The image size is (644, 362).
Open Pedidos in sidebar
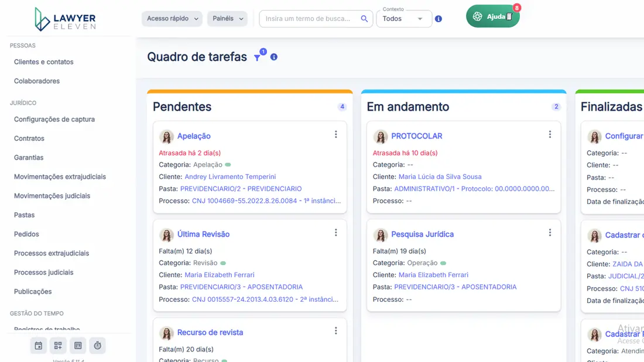27,235
